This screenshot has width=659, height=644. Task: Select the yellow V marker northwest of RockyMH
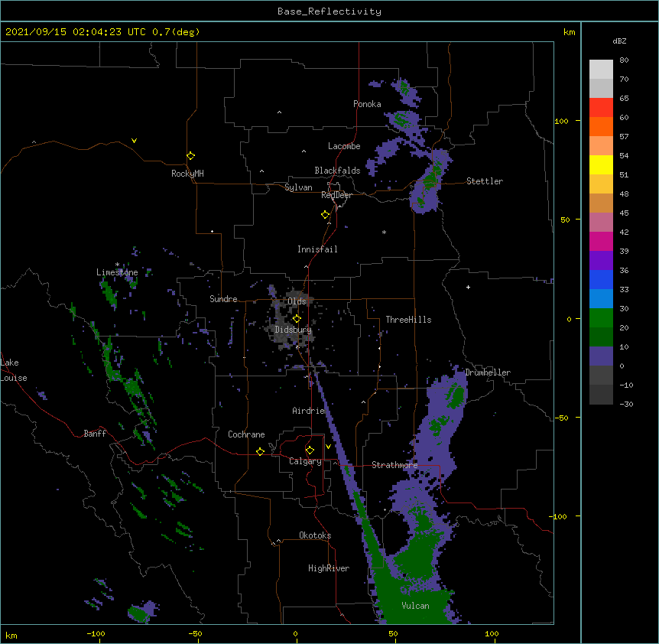click(134, 141)
